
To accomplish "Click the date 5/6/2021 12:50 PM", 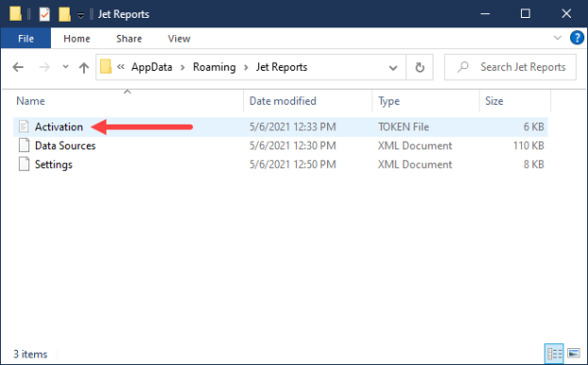I will [292, 164].
